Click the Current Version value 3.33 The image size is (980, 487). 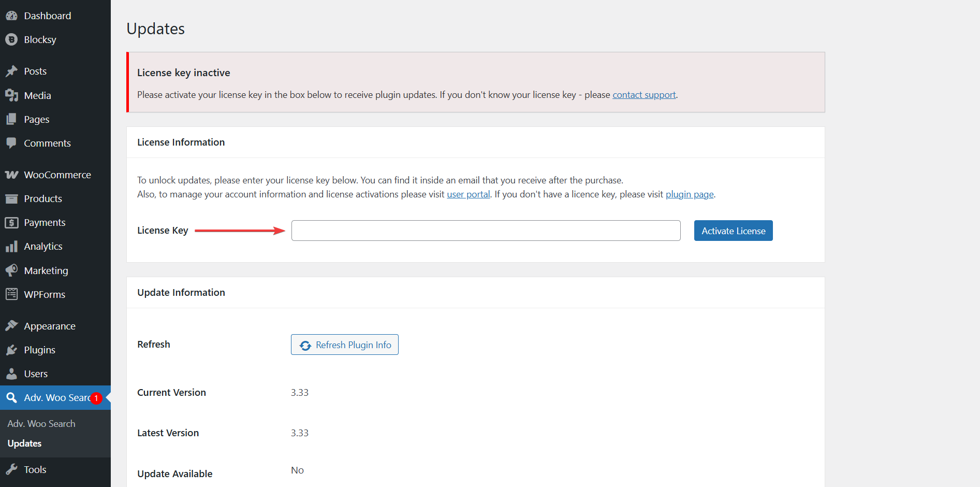pos(300,392)
